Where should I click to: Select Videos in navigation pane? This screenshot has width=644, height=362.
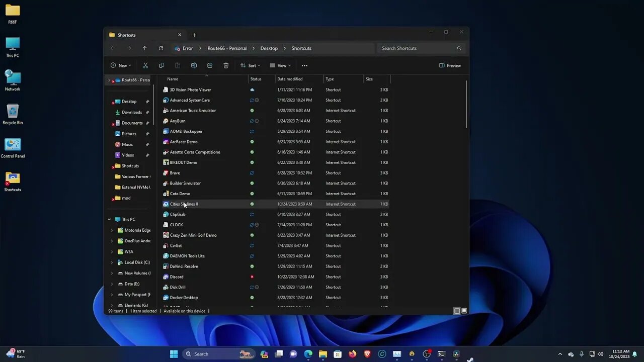point(128,155)
